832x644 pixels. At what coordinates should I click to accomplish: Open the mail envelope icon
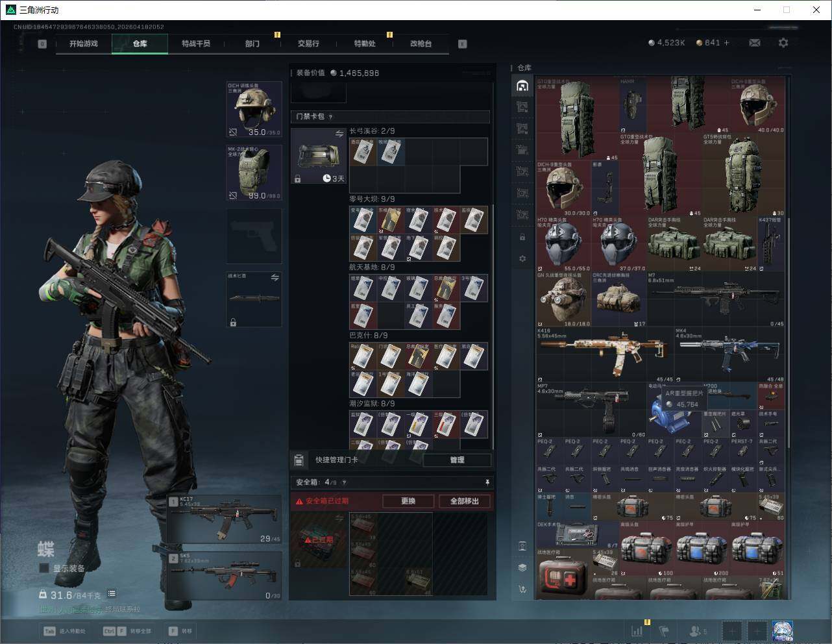tap(754, 43)
